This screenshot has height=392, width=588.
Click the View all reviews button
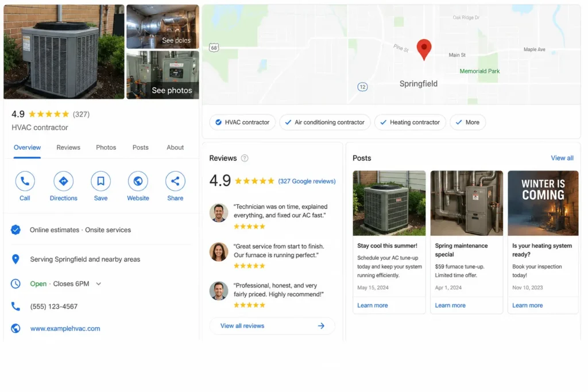272,325
